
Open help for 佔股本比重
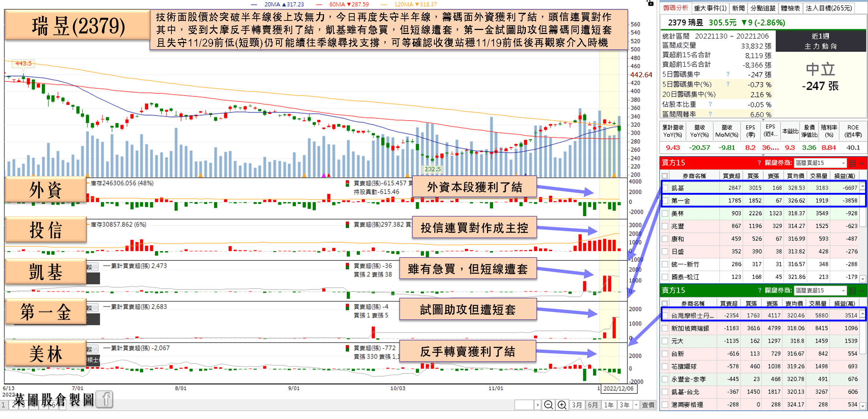[x=710, y=104]
